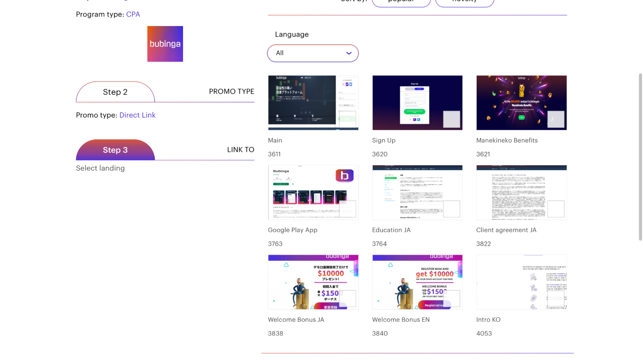Click the 'Education JA' title text
Screen dimensions: 643x364
[391, 230]
